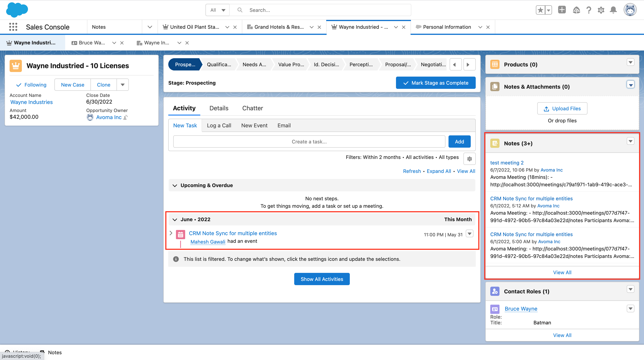Click the Clone button
This screenshot has height=360, width=644.
pyautogui.click(x=103, y=85)
